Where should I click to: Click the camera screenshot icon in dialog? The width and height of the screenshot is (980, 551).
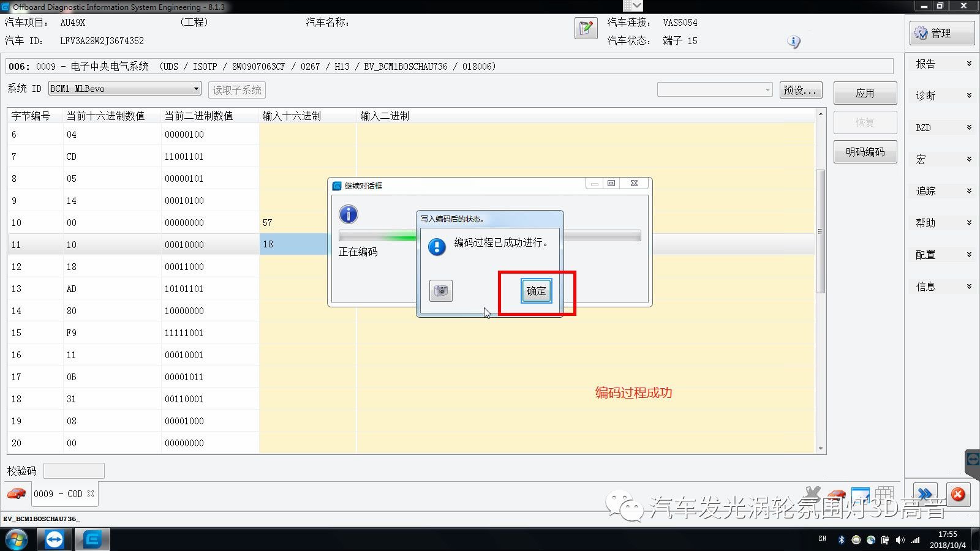point(440,291)
